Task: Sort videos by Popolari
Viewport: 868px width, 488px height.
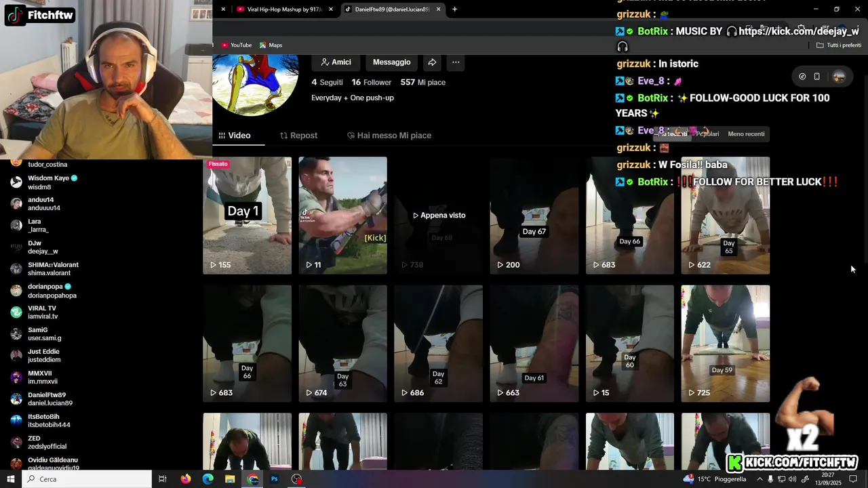Action: [x=707, y=134]
